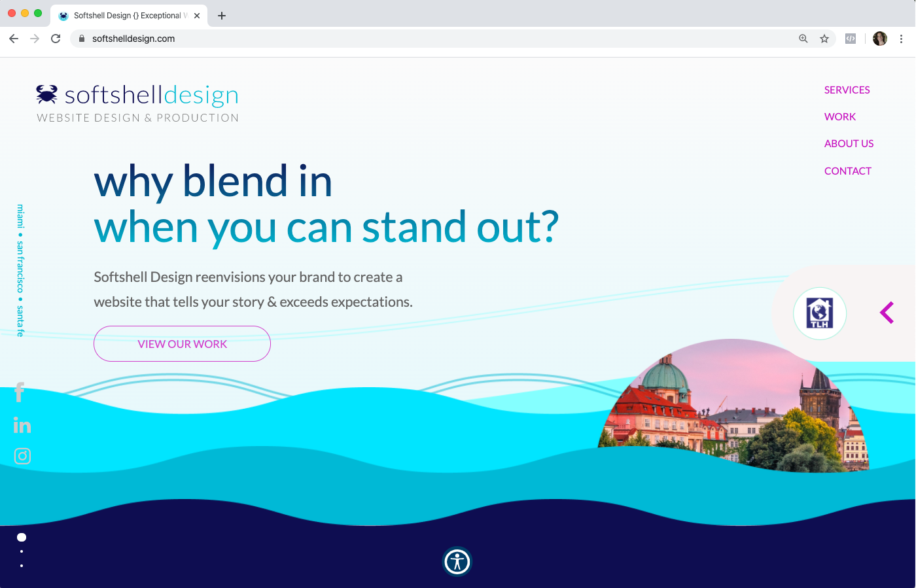Click the magenta left chevron arrow
Image resolution: width=916 pixels, height=588 pixels.
click(x=887, y=313)
